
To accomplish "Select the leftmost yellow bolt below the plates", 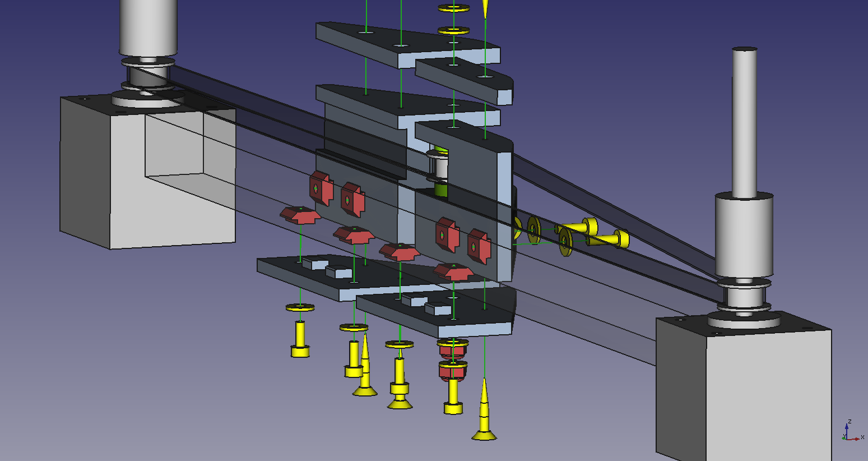I will (300, 339).
